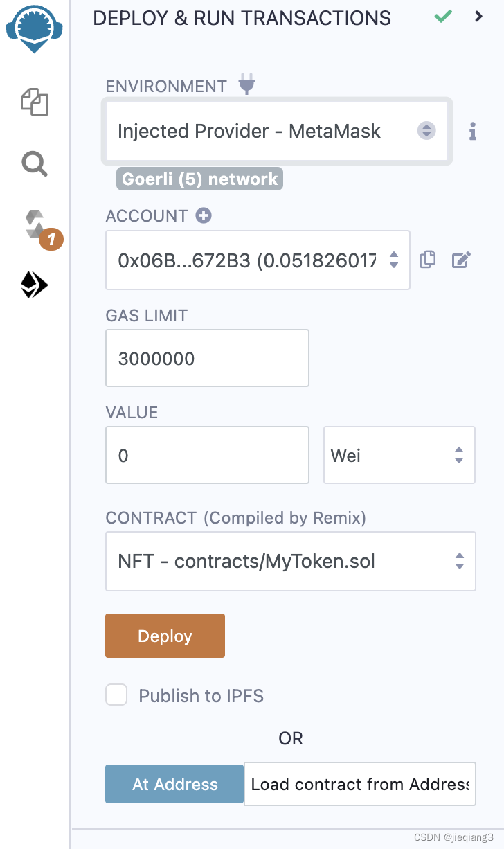The width and height of the screenshot is (504, 849).
Task: Click the At Address button
Action: [x=174, y=784]
